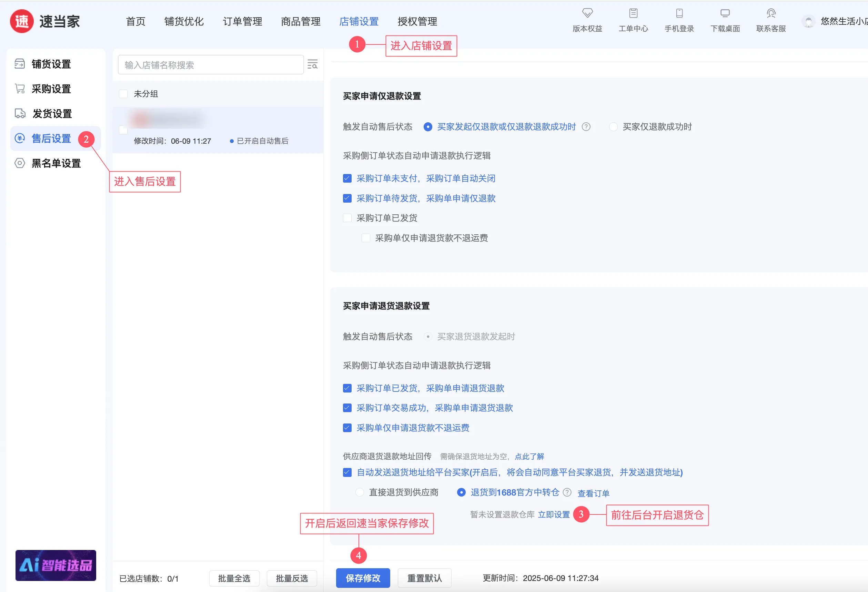Click the 输入店铺名称搜索 input field

click(x=210, y=65)
